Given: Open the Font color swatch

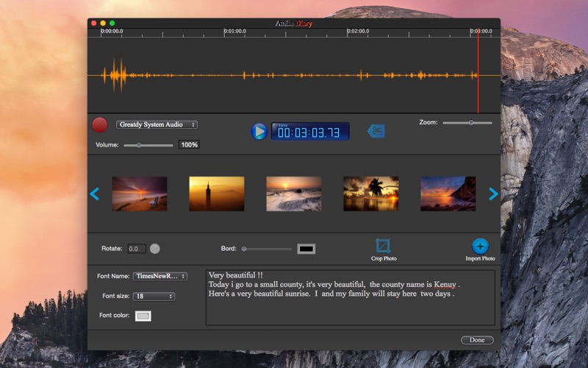Looking at the screenshot, I should pyautogui.click(x=143, y=316).
